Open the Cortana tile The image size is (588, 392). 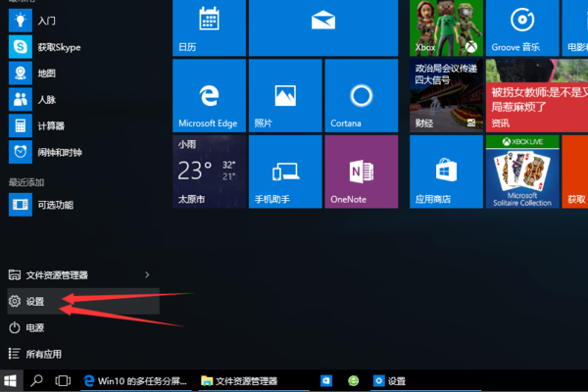[x=362, y=96]
